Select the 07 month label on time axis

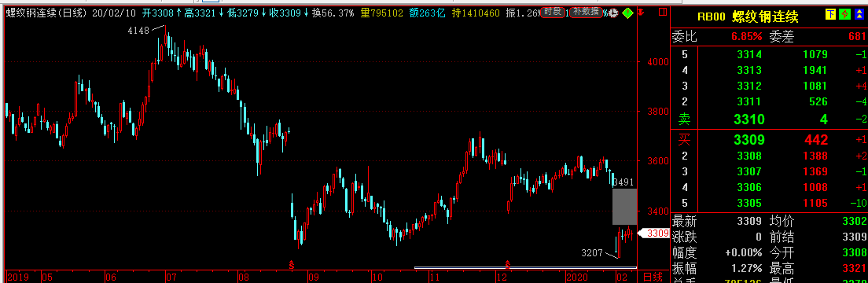pyautogui.click(x=171, y=277)
